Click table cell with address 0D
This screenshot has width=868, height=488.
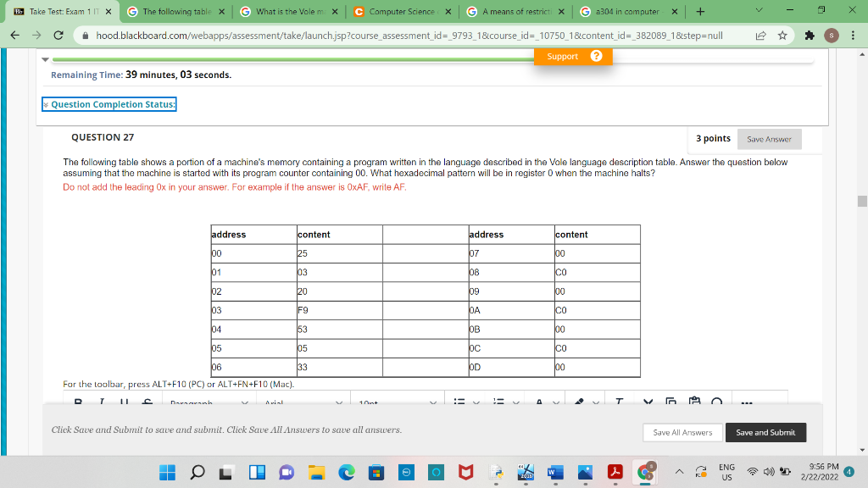[x=511, y=368]
